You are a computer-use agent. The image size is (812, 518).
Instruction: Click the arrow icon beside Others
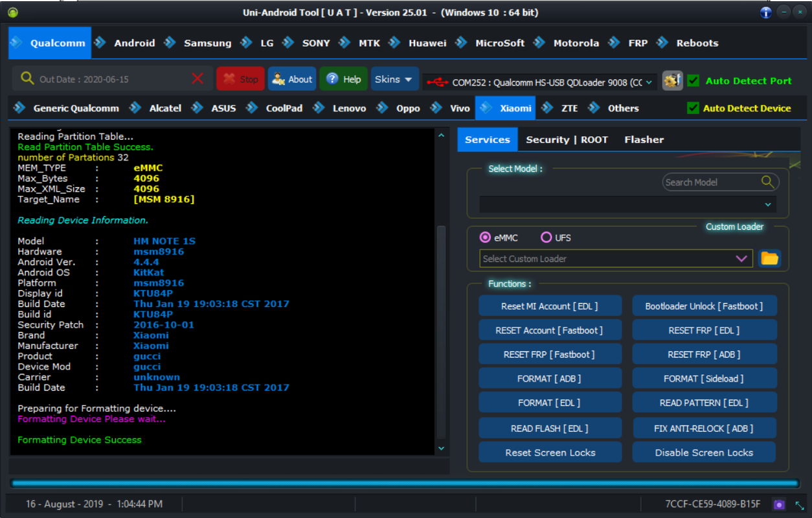tap(594, 108)
